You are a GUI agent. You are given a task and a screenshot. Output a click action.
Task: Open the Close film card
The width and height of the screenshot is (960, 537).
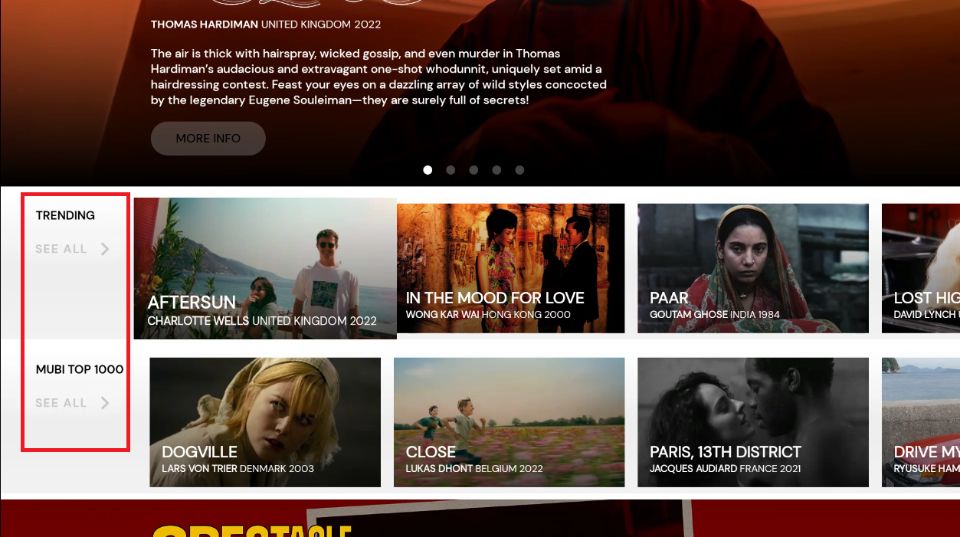click(509, 422)
